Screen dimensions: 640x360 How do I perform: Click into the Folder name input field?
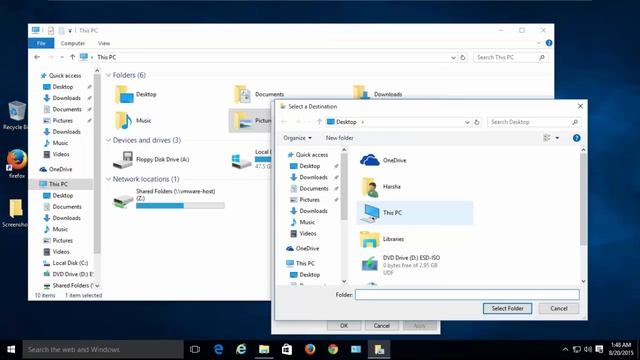pos(467,295)
